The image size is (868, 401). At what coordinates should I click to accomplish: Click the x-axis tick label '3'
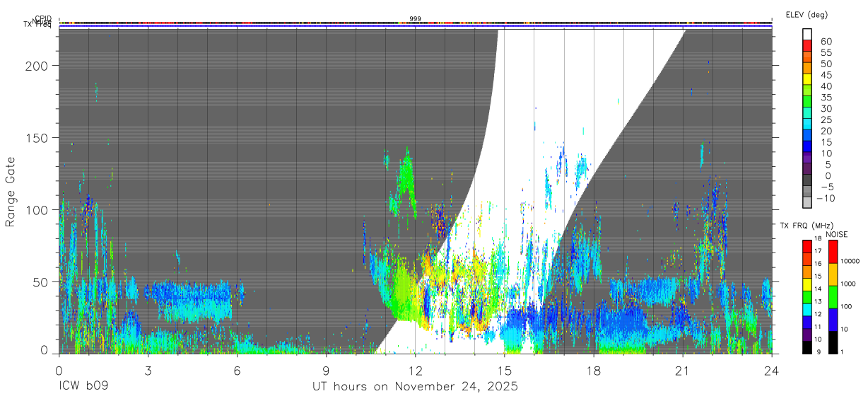click(x=148, y=370)
